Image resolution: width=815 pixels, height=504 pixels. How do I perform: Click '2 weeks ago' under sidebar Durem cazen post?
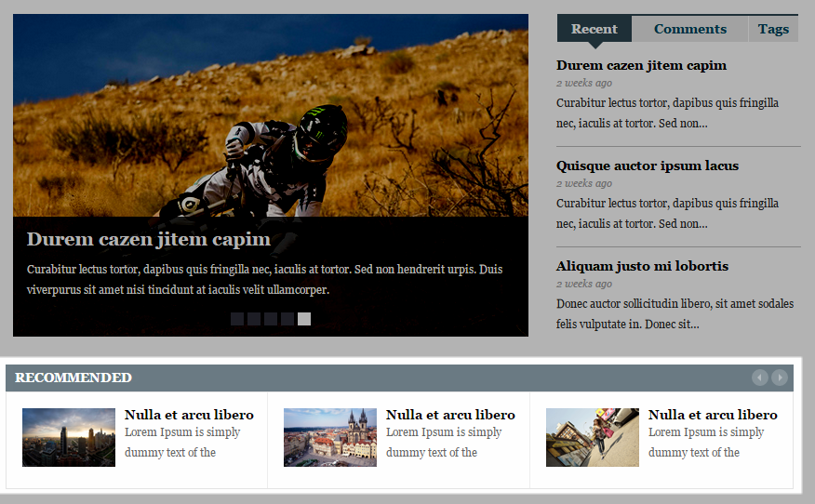(584, 83)
